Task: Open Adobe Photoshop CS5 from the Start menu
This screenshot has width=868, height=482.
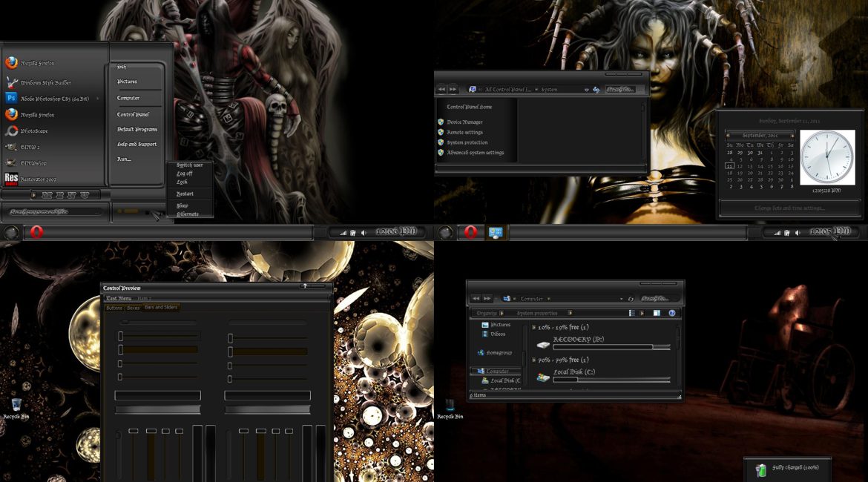Action: click(x=54, y=98)
